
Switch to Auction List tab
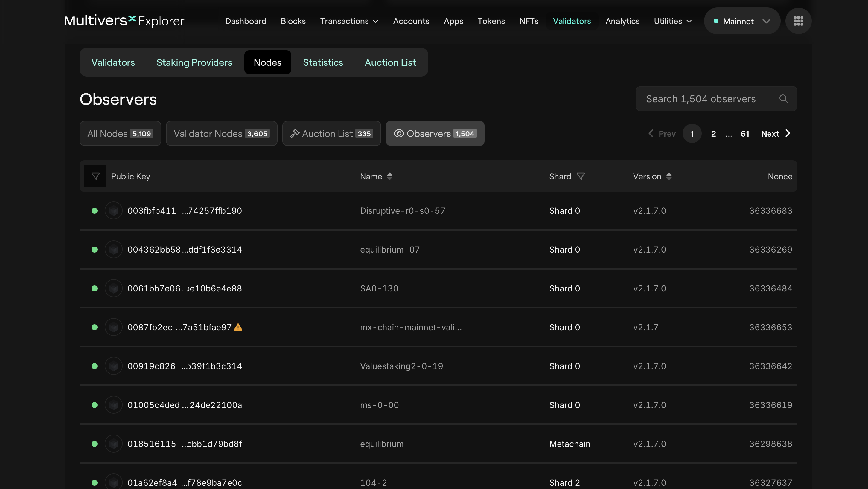(390, 62)
